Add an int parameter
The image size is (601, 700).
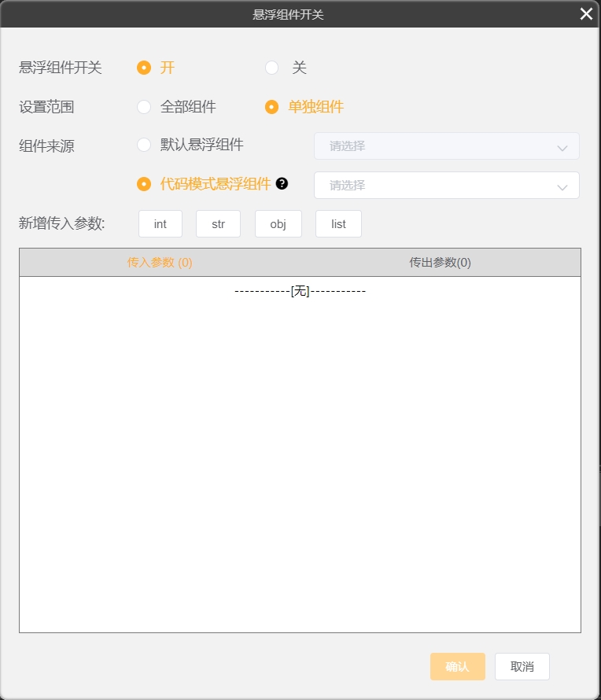160,224
